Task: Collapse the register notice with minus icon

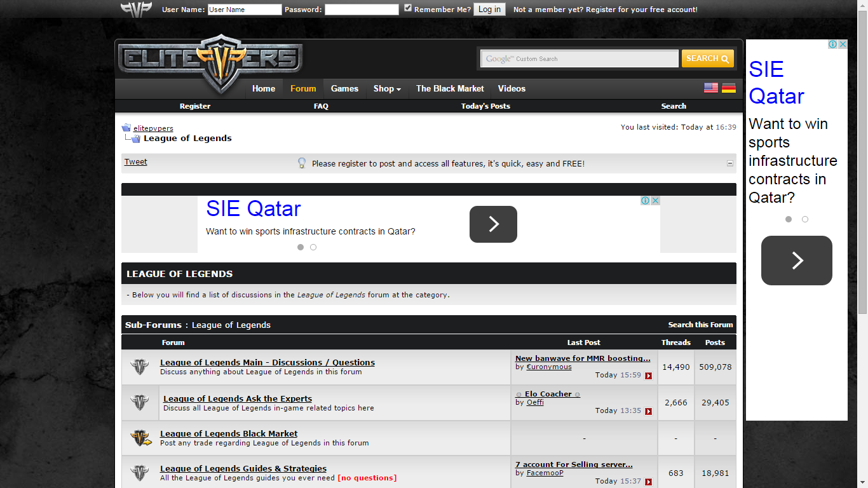Action: pyautogui.click(x=730, y=163)
